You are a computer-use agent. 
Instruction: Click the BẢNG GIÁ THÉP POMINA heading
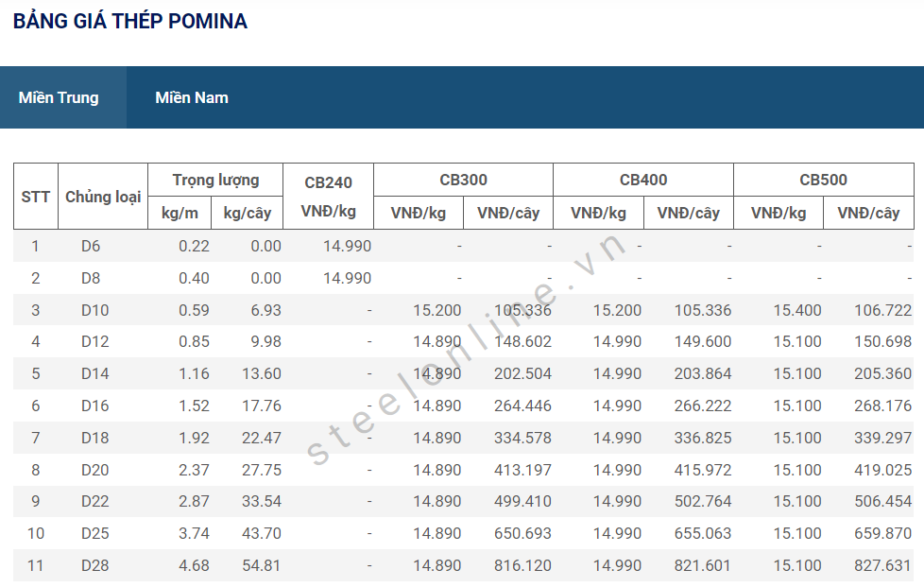point(130,21)
